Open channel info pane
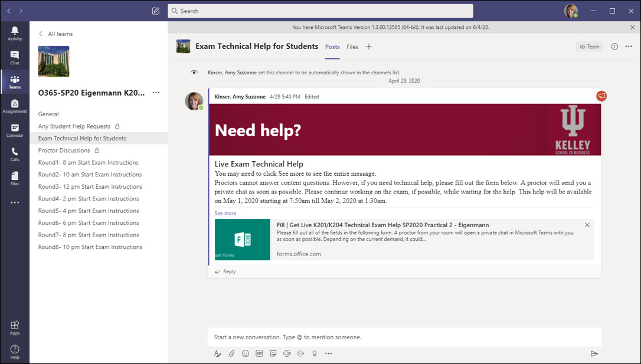641x364 pixels. pyautogui.click(x=614, y=47)
